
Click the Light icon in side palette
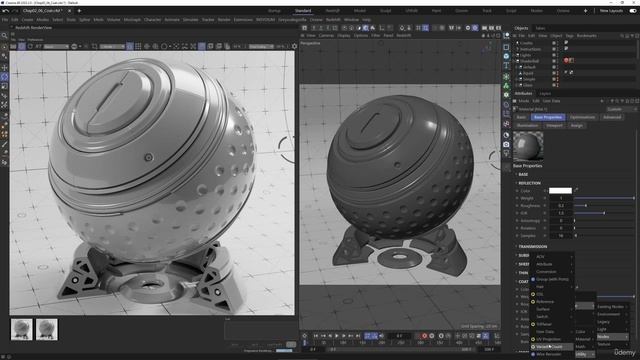point(506,153)
